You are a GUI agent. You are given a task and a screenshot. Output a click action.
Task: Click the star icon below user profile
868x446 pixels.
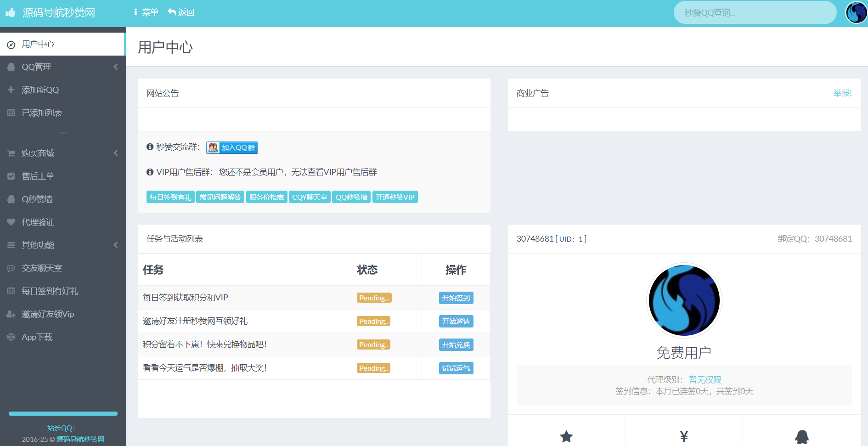[x=566, y=436]
